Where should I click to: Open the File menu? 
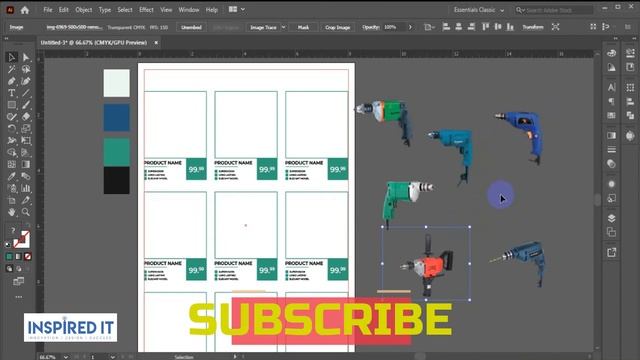48,10
